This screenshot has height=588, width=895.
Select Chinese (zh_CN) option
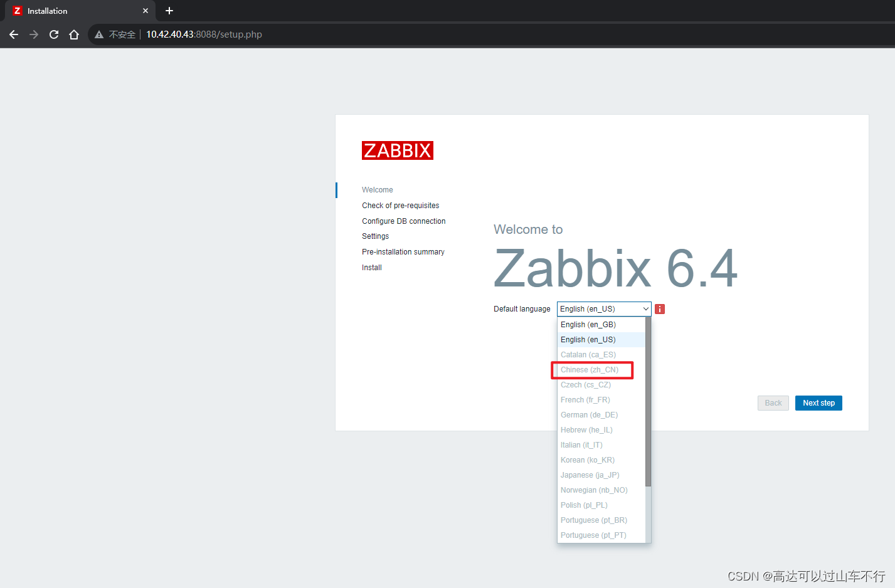tap(601, 370)
